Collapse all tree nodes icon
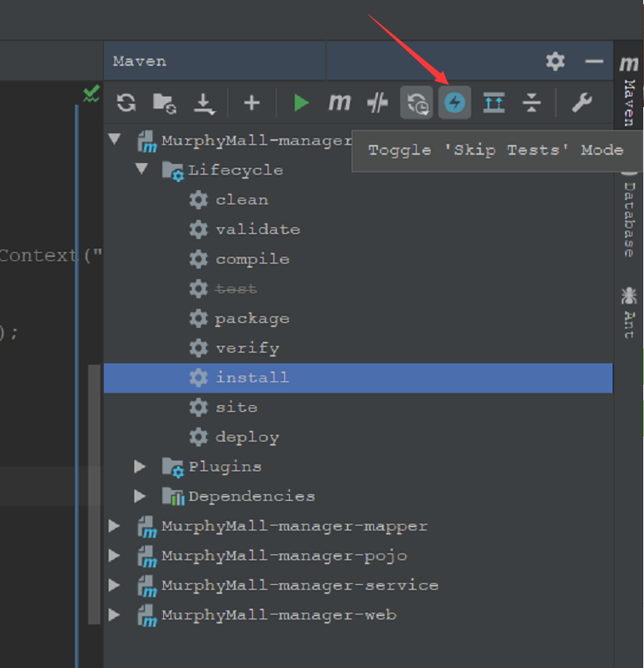 click(531, 103)
